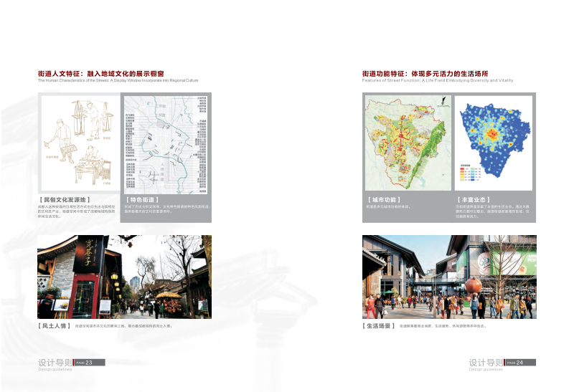Click the north arrow on the land-use map
The image size is (574, 392).
444,102
